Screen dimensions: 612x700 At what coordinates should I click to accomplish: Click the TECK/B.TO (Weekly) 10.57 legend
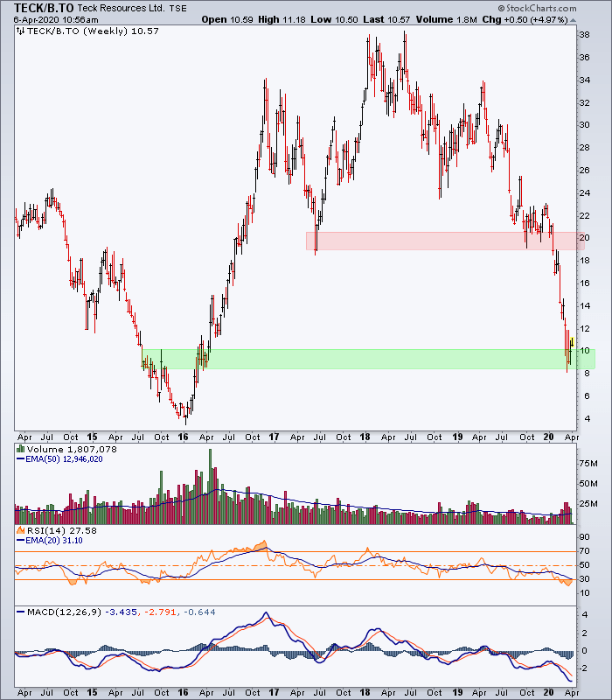click(93, 31)
